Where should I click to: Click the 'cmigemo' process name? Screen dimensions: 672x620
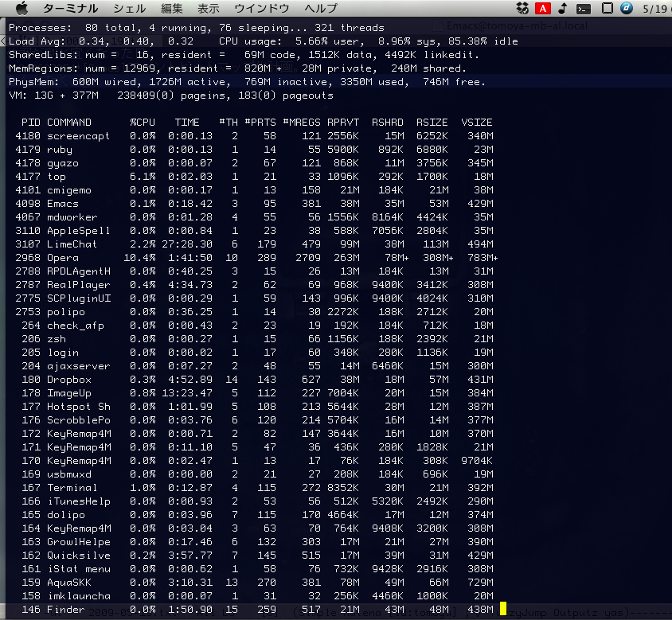pyautogui.click(x=69, y=190)
